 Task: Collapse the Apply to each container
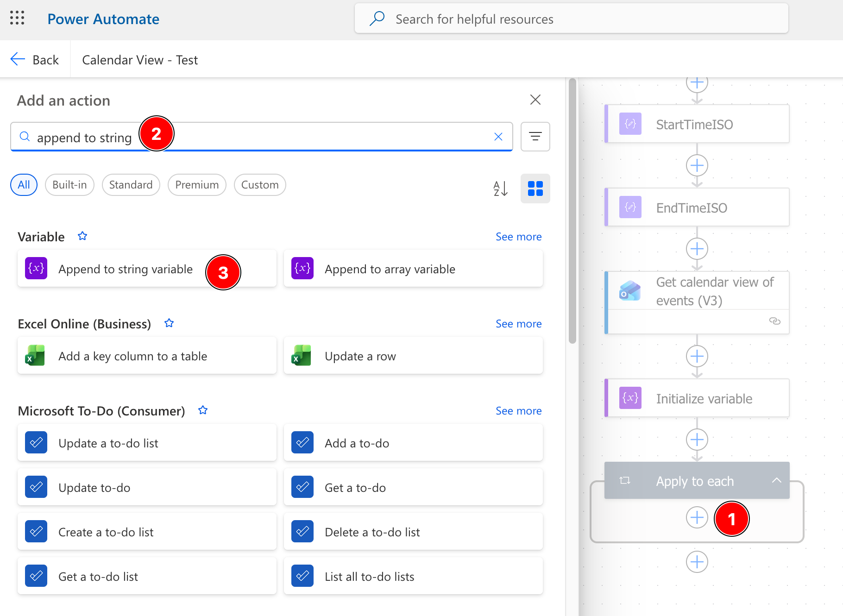[x=776, y=481]
